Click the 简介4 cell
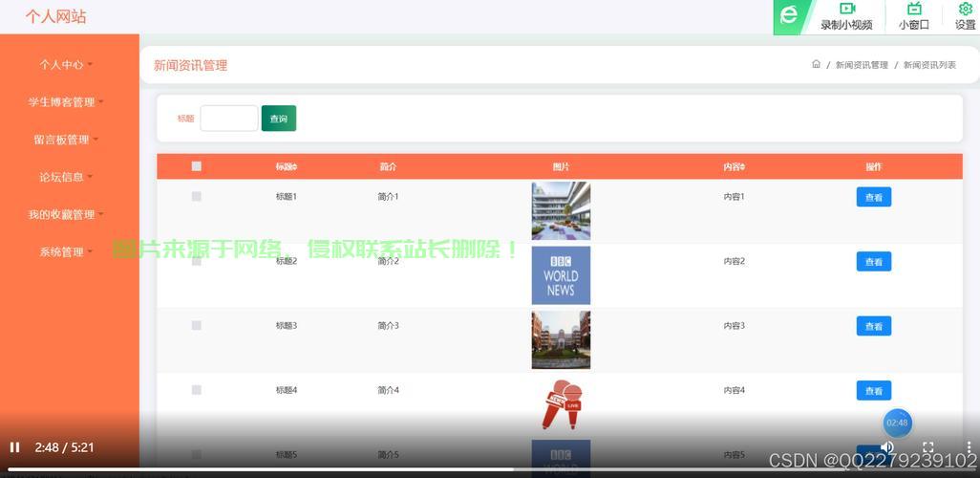Viewport: 980px width, 478px height. click(388, 390)
